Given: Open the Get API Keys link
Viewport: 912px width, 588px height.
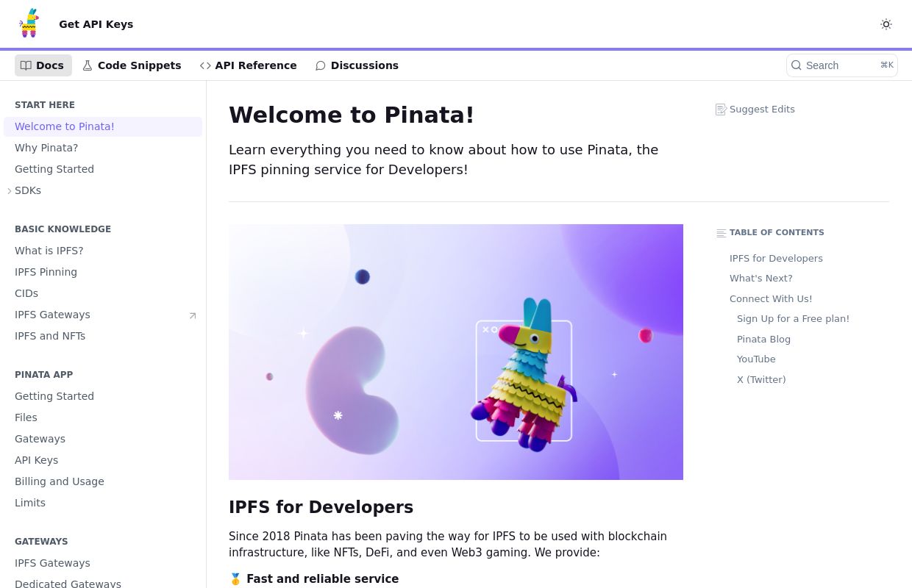Looking at the screenshot, I should click(96, 24).
